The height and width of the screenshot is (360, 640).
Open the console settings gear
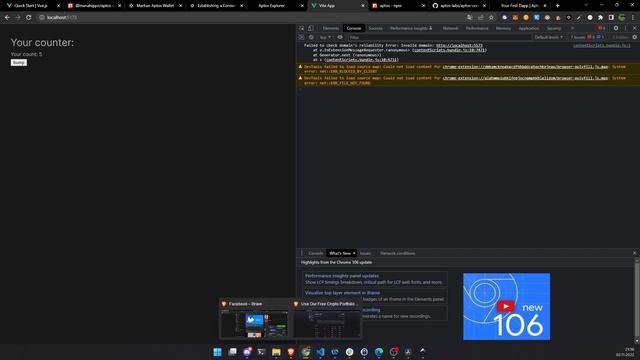pyautogui.click(x=635, y=37)
